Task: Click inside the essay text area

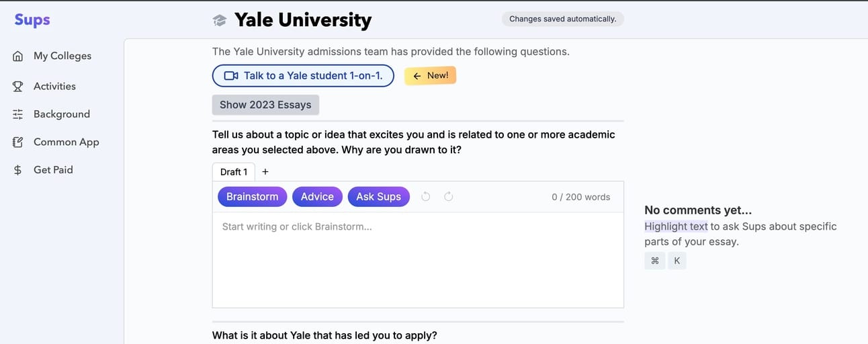Action: 418,260
